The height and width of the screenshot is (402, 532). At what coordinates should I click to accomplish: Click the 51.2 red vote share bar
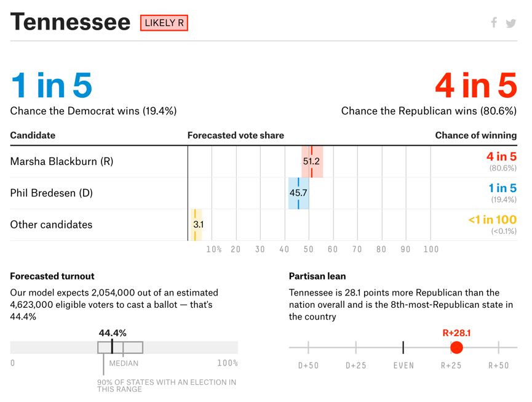(x=312, y=162)
